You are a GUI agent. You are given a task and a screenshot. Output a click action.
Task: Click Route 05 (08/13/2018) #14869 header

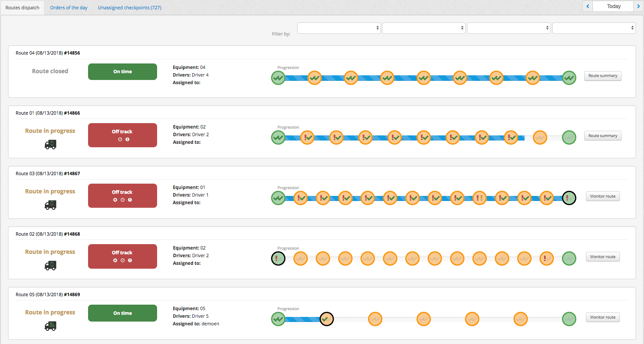click(48, 294)
